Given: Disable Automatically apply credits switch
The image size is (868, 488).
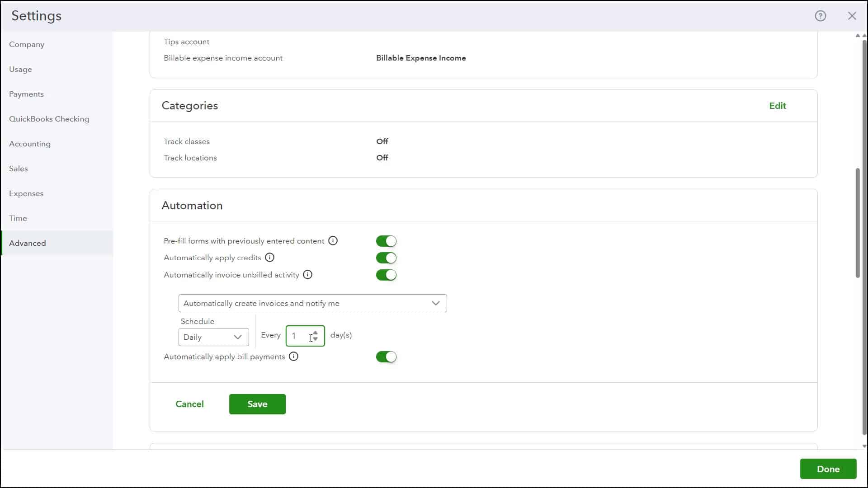Looking at the screenshot, I should pos(386,258).
